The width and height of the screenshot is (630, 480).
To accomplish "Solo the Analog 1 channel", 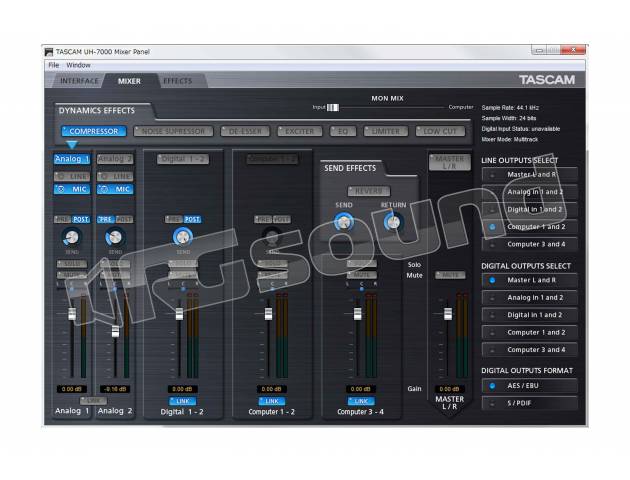I will pos(72,264).
